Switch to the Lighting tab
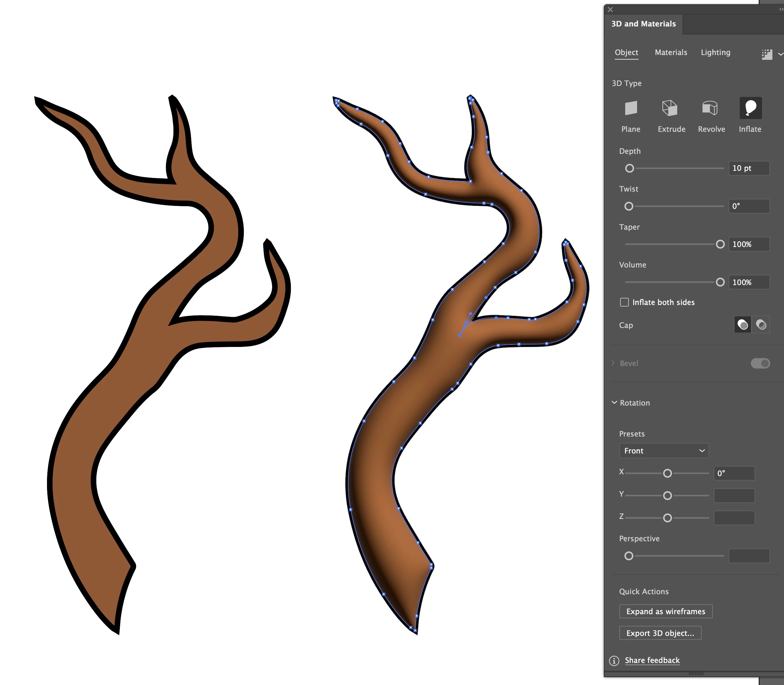784x685 pixels. (715, 52)
